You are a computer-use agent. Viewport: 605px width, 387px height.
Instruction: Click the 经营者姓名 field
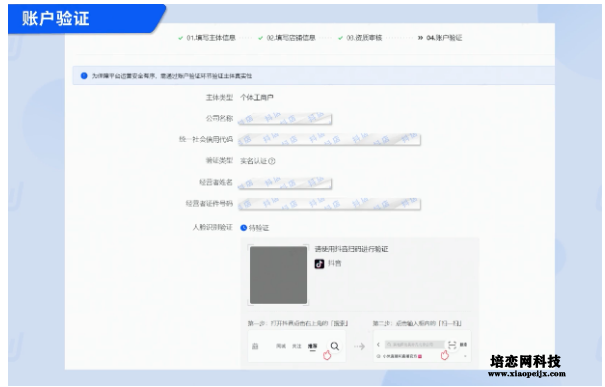coord(285,183)
